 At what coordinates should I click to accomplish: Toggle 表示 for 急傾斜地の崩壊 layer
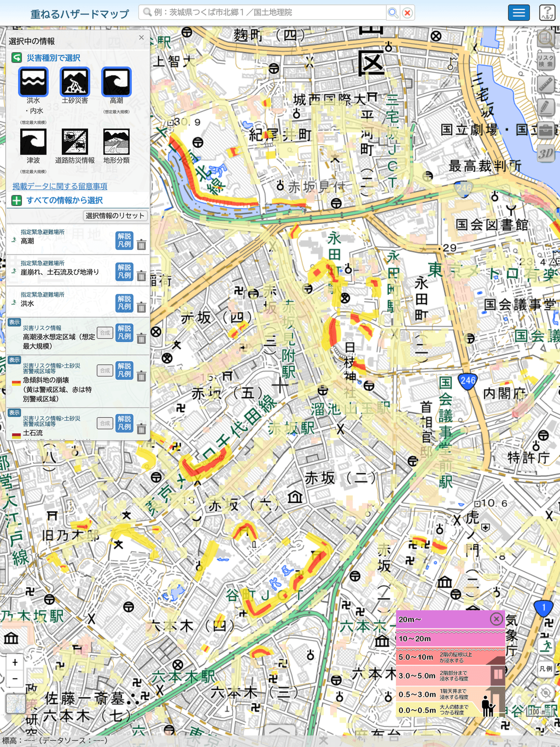14,360
